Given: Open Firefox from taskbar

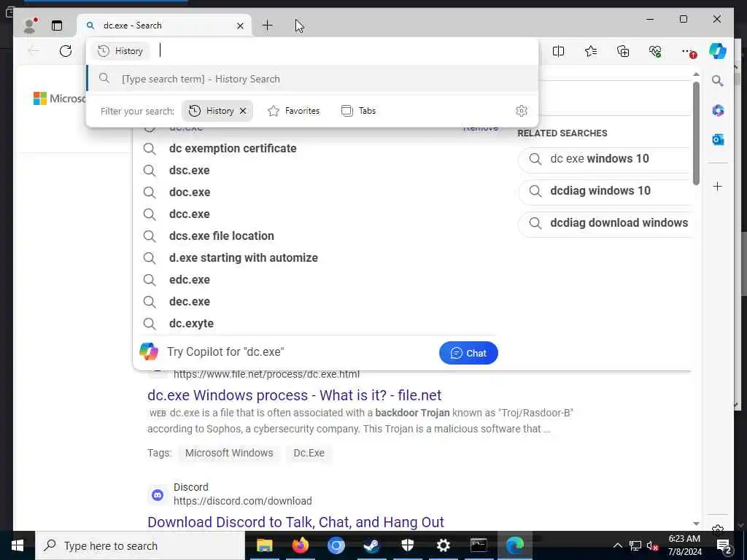Looking at the screenshot, I should click(x=300, y=545).
